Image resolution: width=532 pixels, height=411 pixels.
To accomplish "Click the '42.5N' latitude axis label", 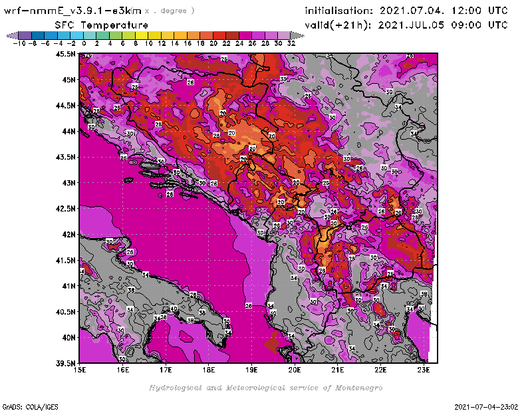I will coord(65,208).
